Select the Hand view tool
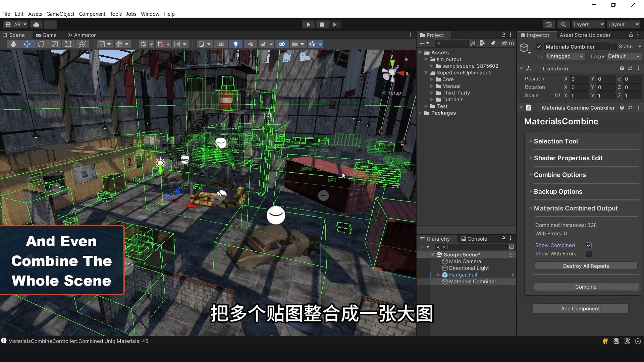The image size is (644, 362). (x=13, y=44)
